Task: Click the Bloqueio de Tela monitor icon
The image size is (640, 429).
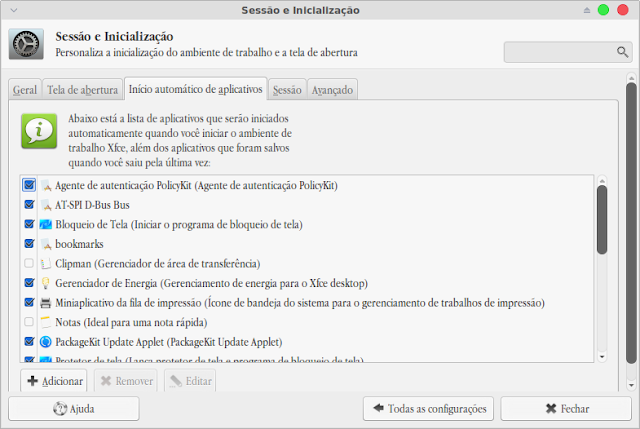Action: pos(46,225)
